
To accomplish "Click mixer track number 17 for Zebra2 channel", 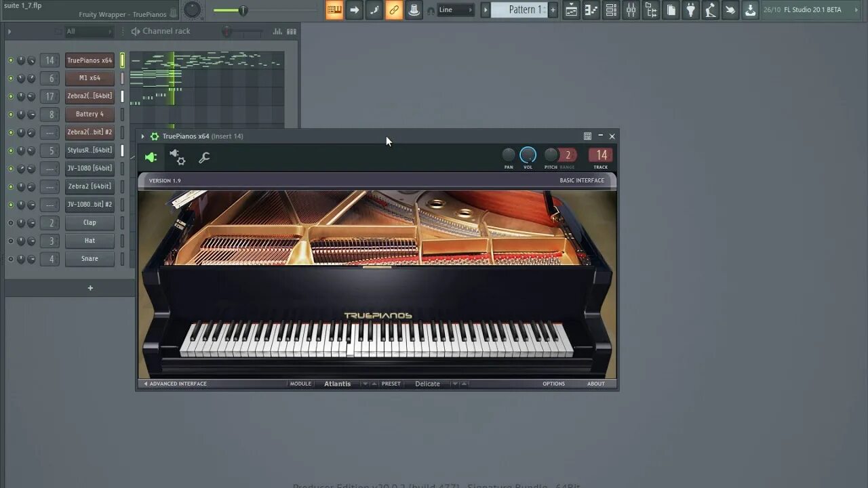I will [50, 96].
